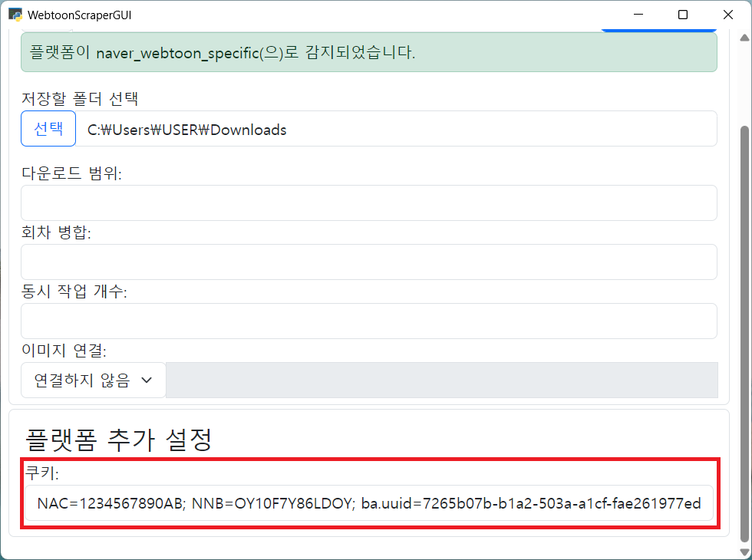Click the 플랫폼 추가 설정 heading
Image resolution: width=752 pixels, height=560 pixels.
click(118, 439)
